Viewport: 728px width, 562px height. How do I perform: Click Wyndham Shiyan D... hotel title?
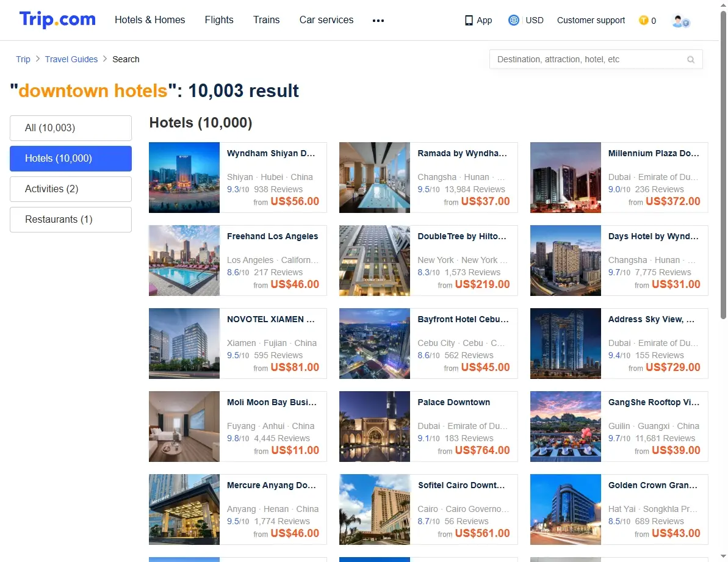(x=271, y=154)
